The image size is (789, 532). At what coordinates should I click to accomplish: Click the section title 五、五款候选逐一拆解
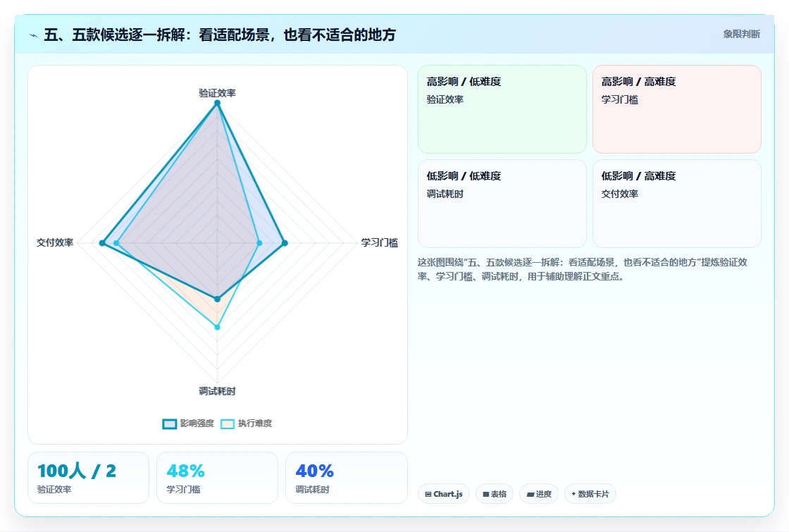[x=220, y=35]
